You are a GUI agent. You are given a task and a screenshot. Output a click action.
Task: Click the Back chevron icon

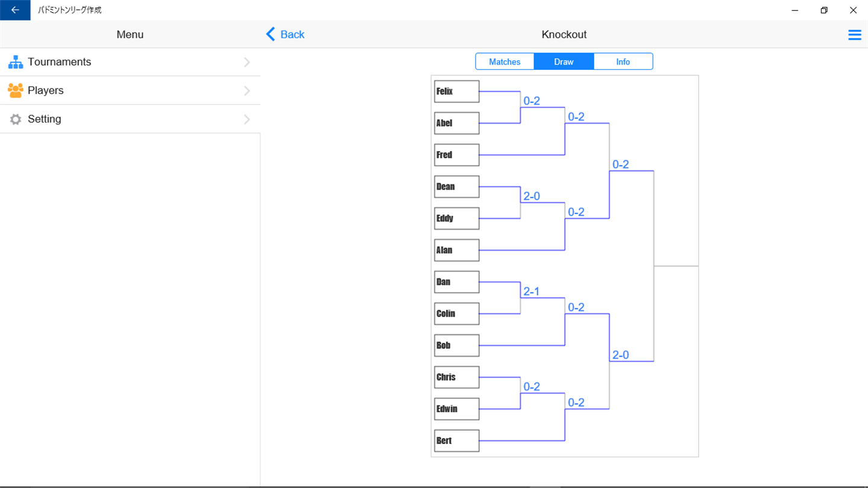point(271,34)
